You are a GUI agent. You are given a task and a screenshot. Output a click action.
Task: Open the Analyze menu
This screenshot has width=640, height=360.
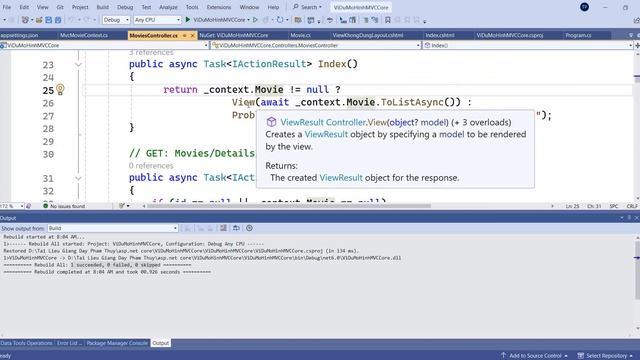coord(168,7)
